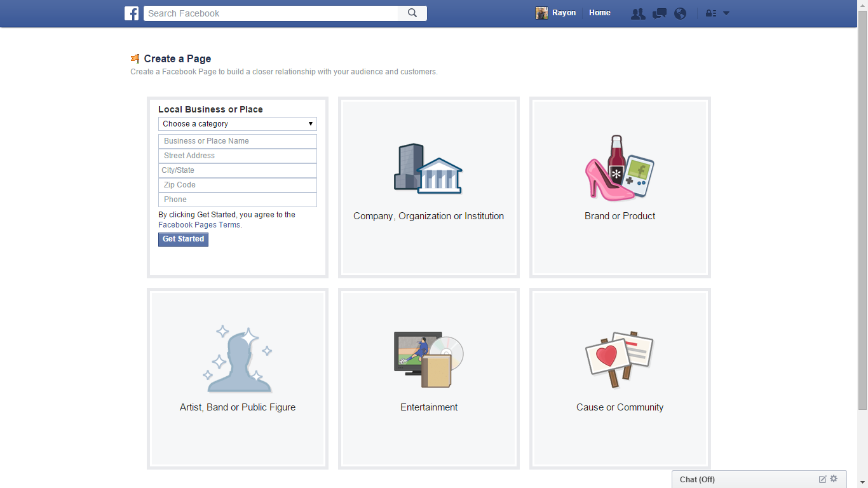Click the Street Address field
The height and width of the screenshot is (488, 868).
(238, 156)
